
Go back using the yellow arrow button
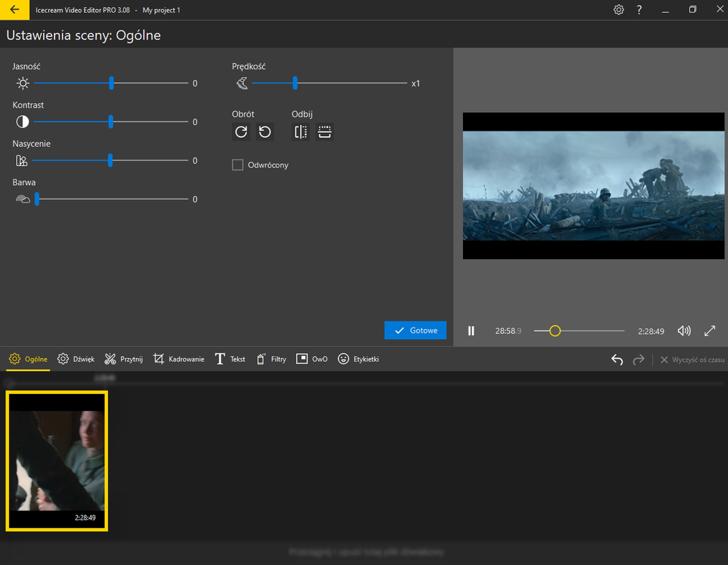pos(14,10)
